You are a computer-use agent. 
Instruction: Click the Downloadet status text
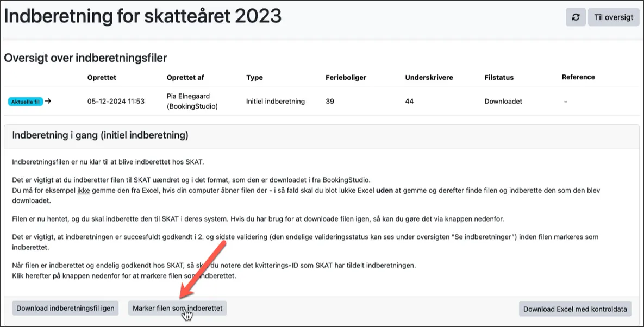[503, 101]
